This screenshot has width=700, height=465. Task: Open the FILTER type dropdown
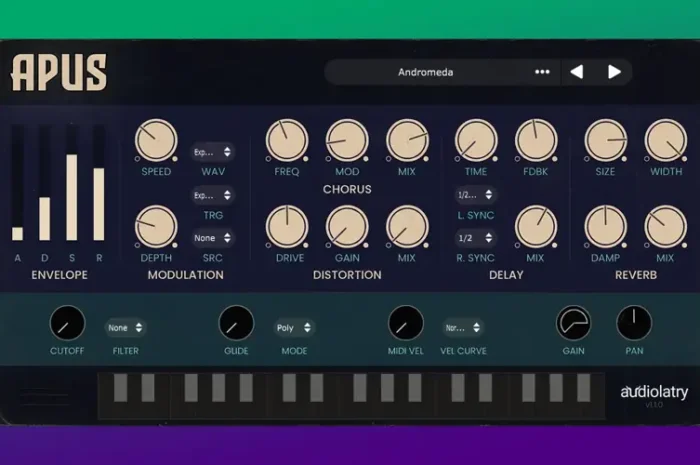click(125, 328)
